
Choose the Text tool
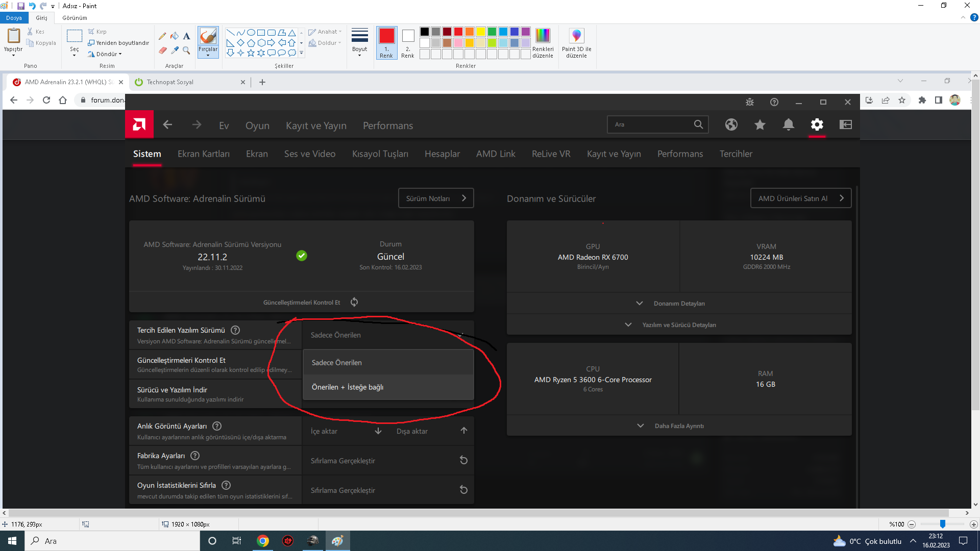(x=187, y=36)
